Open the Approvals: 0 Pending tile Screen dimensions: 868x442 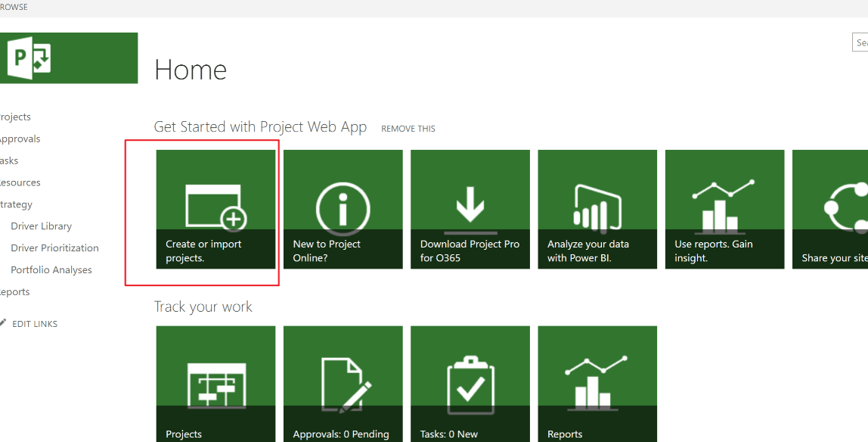point(343,384)
